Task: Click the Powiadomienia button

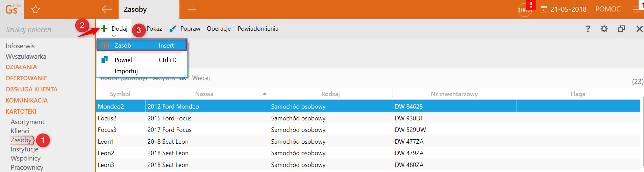Action: coord(258,29)
